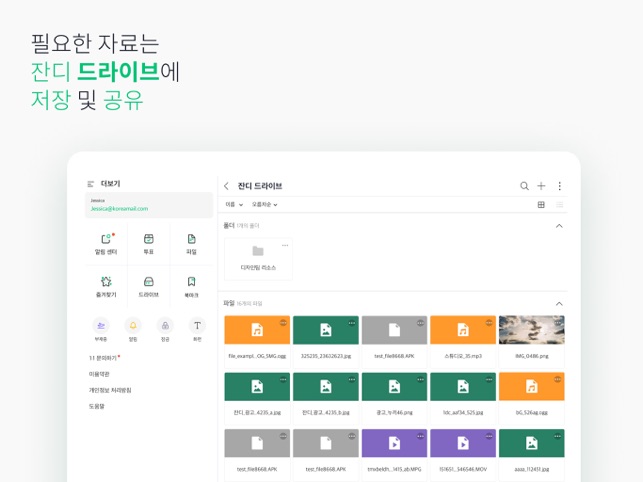The height and width of the screenshot is (482, 643).
Task: Add a new item with plus icon
Action: click(x=541, y=186)
